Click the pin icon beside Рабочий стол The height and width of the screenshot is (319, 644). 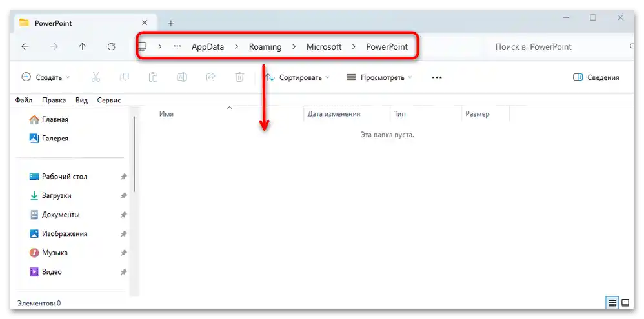tap(123, 177)
